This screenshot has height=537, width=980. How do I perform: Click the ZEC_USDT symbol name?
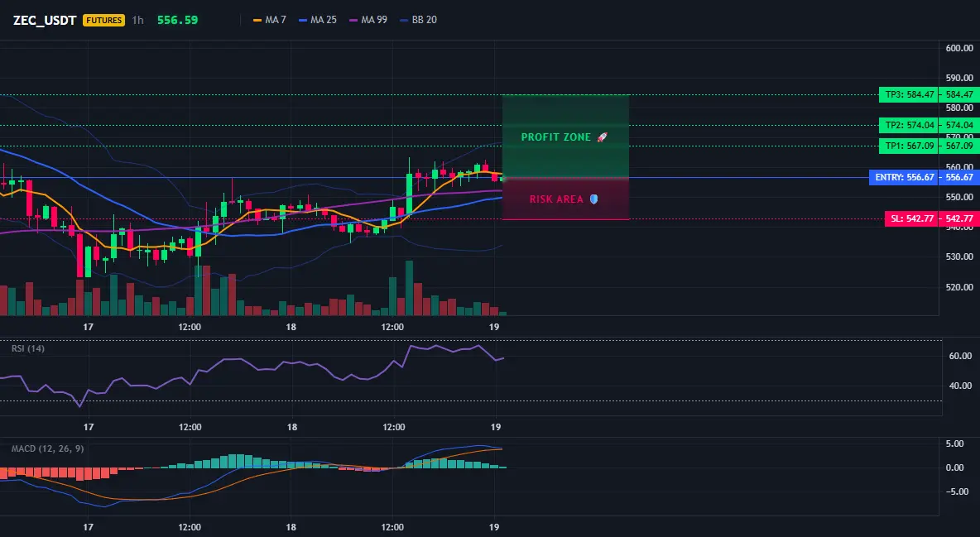45,20
